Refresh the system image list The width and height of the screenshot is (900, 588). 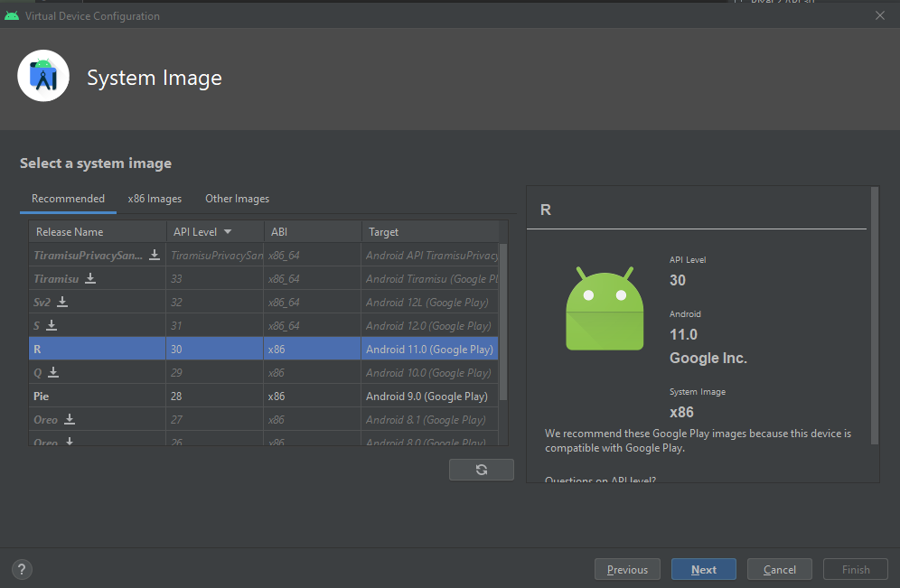point(481,469)
